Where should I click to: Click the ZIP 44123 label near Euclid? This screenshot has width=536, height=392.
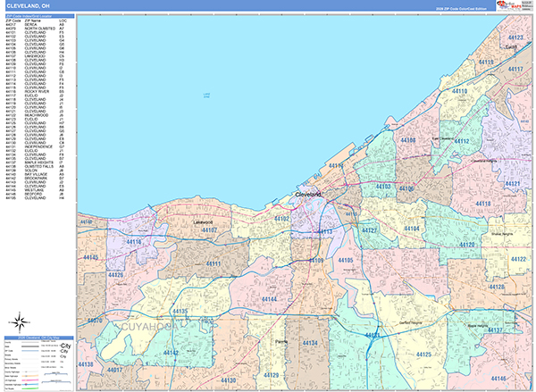pos(515,38)
